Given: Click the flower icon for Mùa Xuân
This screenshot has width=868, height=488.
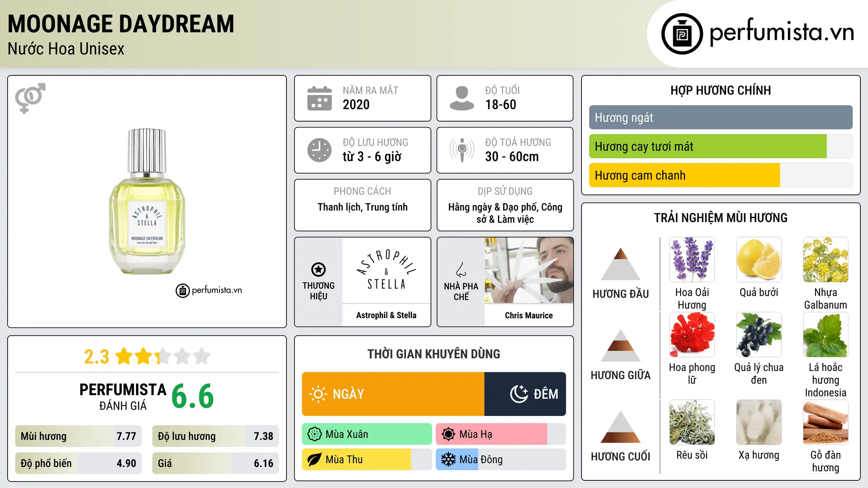Looking at the screenshot, I should 314,434.
